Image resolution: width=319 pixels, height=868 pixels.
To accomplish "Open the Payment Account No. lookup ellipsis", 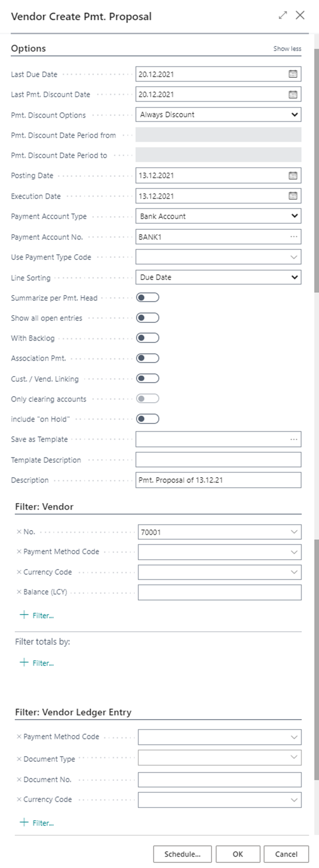I will [294, 237].
